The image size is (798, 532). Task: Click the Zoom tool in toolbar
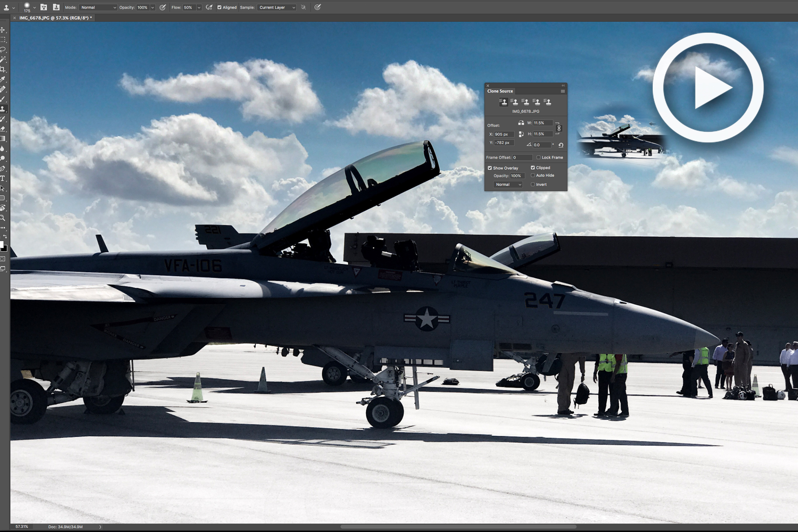point(5,217)
